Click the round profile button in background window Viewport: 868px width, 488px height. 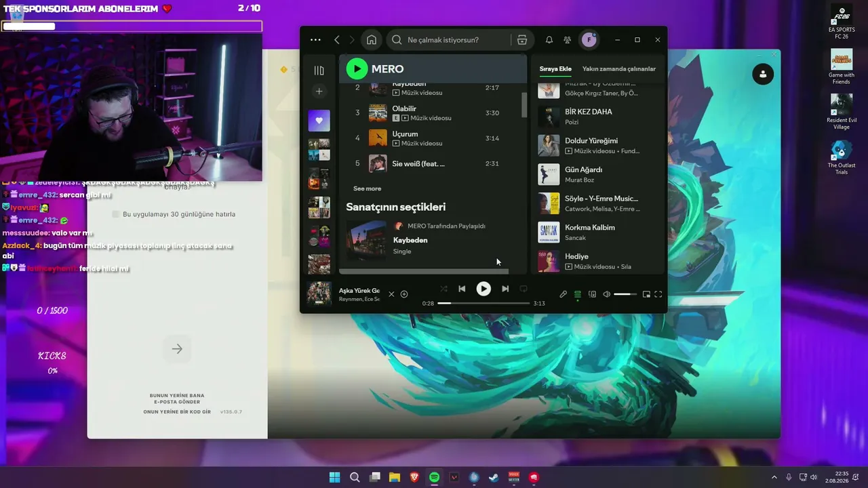point(763,74)
